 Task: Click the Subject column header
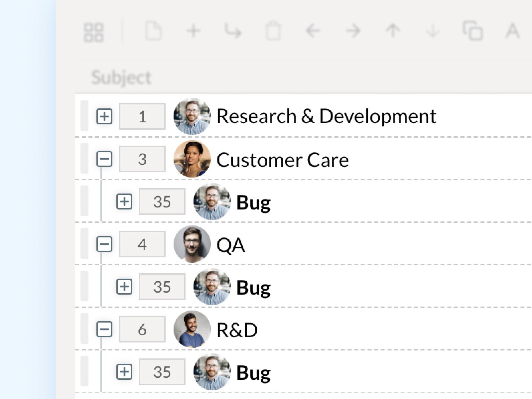121,77
